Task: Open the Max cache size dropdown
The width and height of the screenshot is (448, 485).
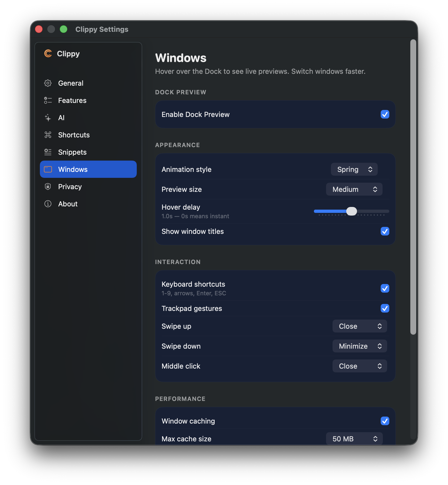Action: coord(354,439)
